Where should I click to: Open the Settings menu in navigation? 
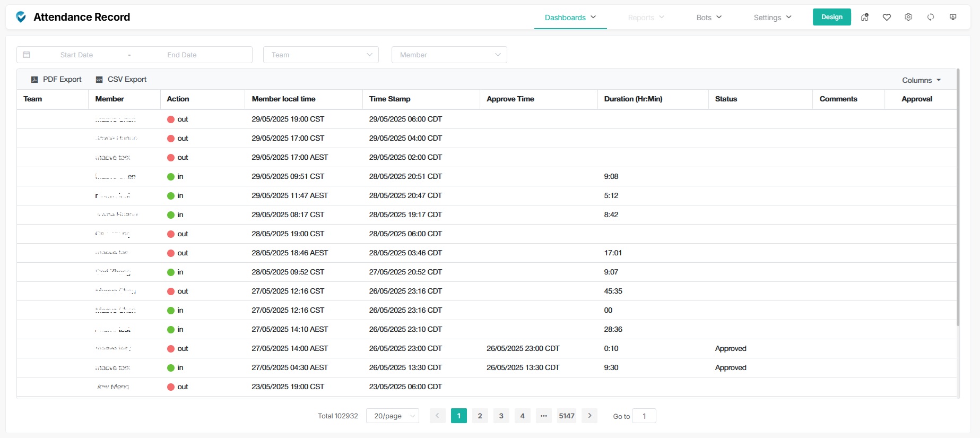(x=772, y=18)
